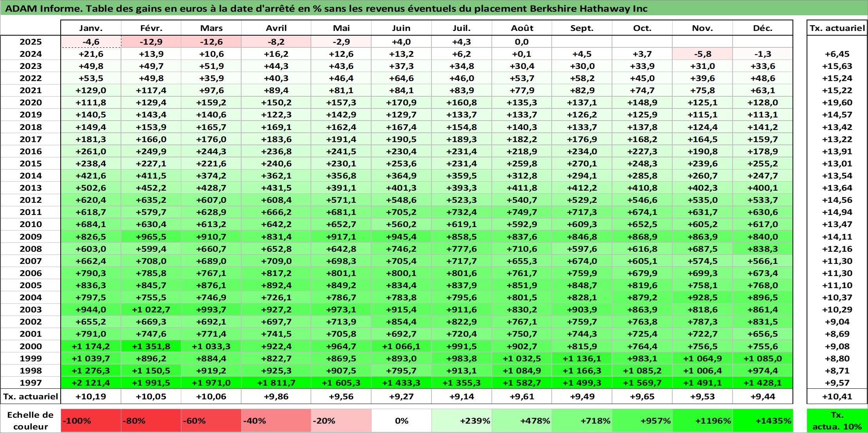Select the Mai column header
Viewport: 868px width, 433px height.
point(341,28)
